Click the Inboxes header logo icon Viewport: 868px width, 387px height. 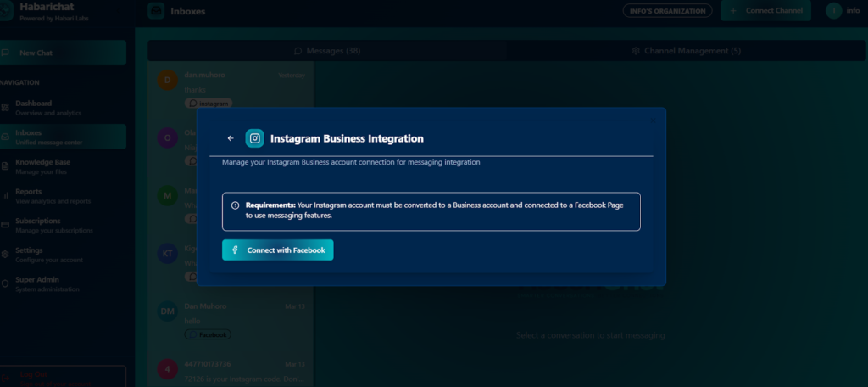pos(156,11)
